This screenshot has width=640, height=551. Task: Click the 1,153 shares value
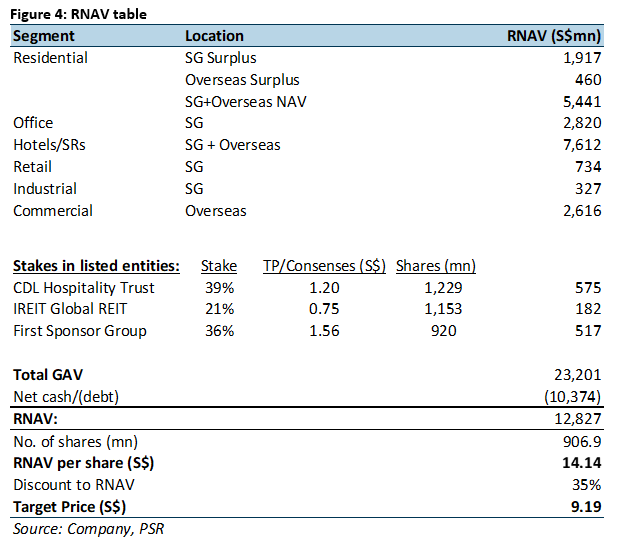pyautogui.click(x=443, y=309)
